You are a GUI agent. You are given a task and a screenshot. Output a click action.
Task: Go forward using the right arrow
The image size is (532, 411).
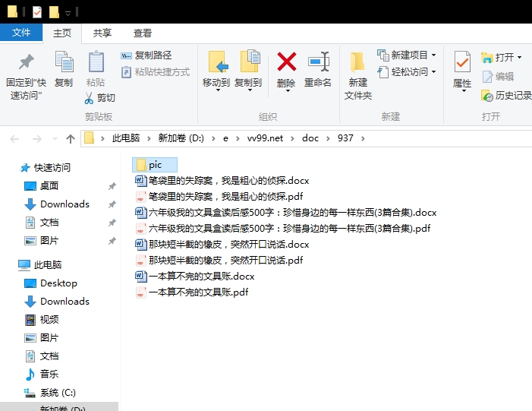[x=36, y=138]
